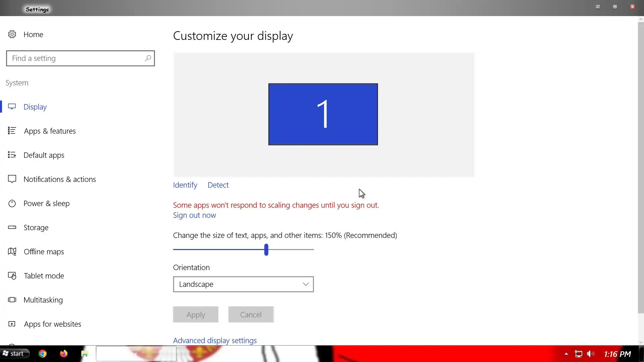Click the Power & sleep icon
644x362 pixels.
tap(12, 203)
